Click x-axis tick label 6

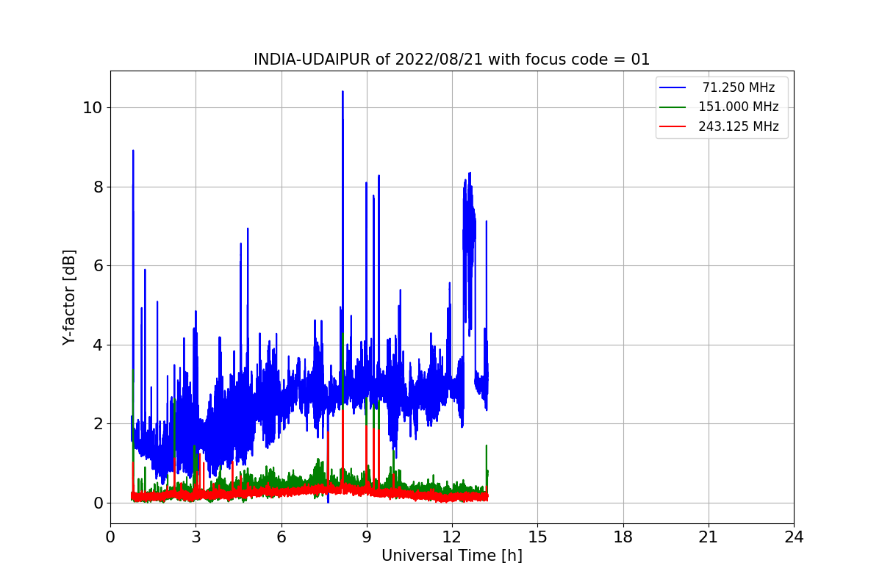[281, 537]
